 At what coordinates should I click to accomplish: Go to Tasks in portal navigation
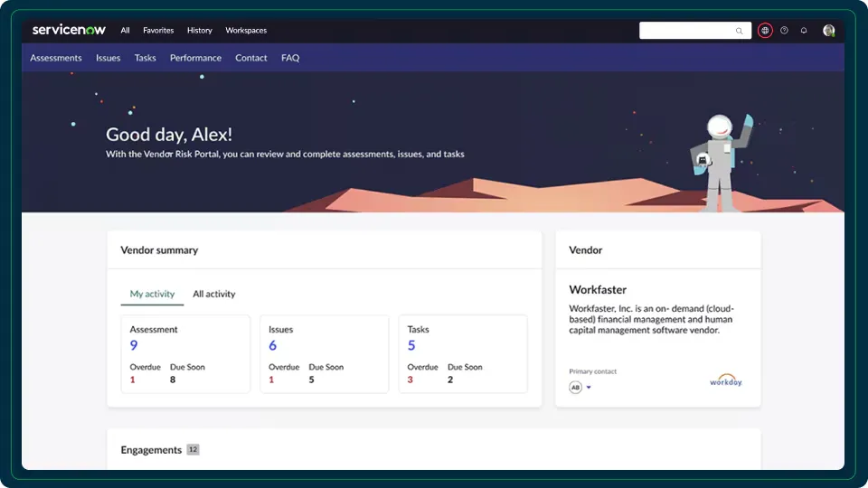145,58
